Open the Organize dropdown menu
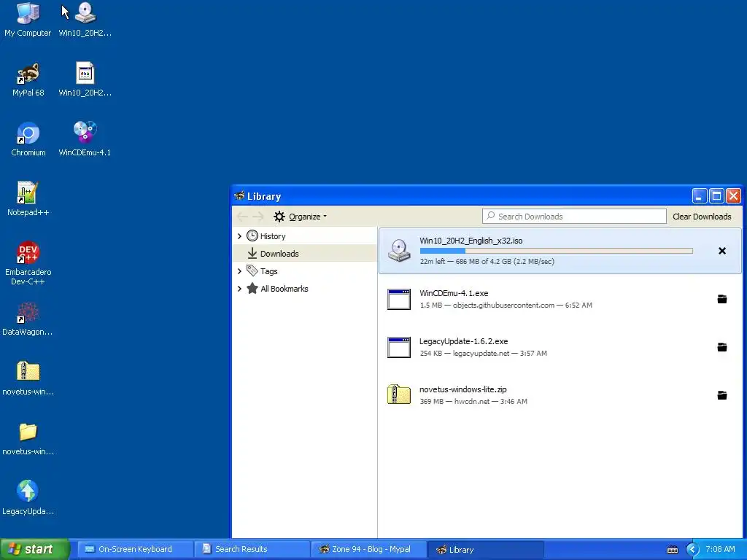747x560 pixels. coord(300,217)
